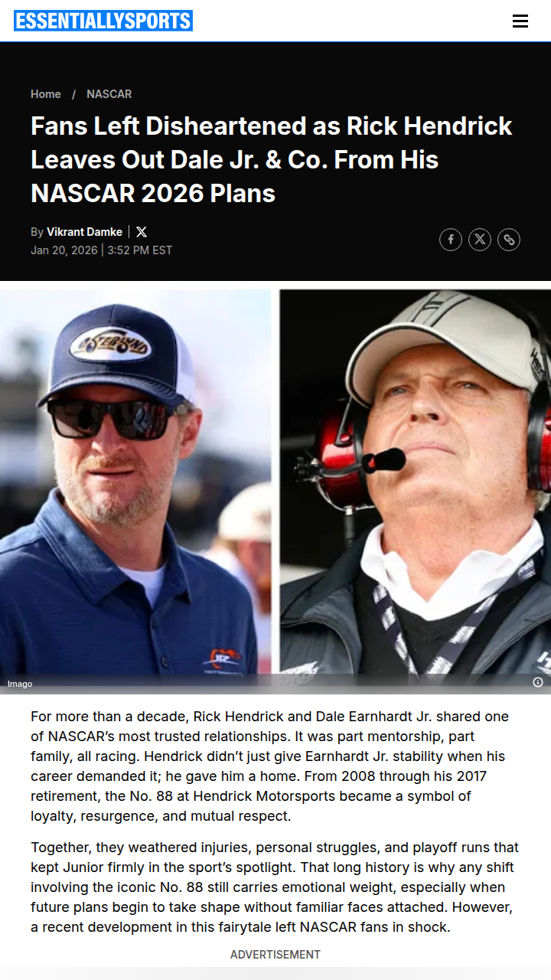Go to Home breadcrumb

click(x=46, y=94)
